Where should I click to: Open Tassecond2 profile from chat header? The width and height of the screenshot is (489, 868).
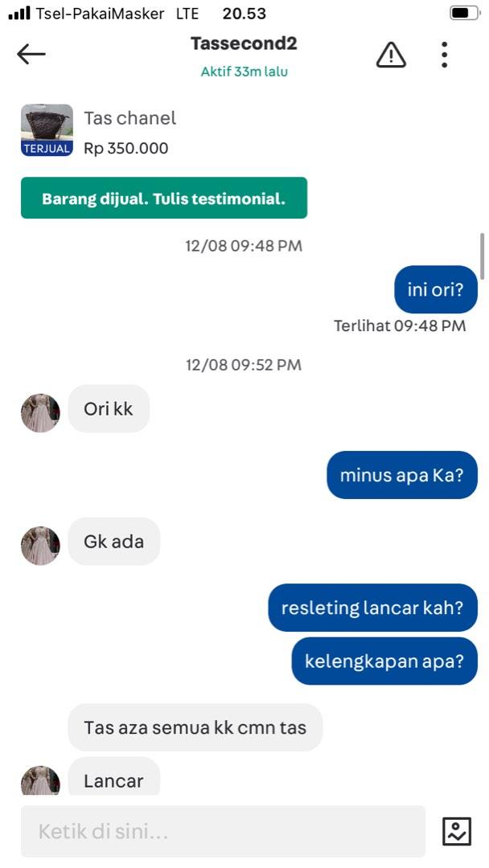point(244,43)
